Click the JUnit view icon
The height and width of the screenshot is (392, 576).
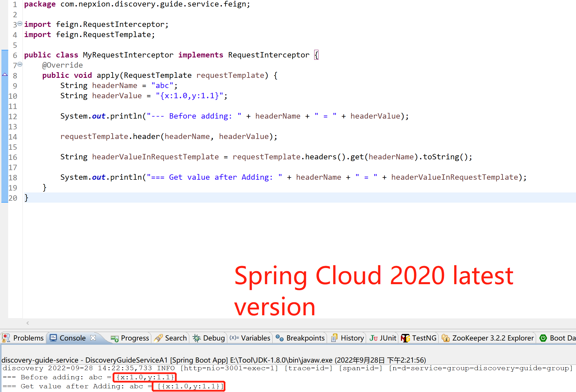pos(373,338)
